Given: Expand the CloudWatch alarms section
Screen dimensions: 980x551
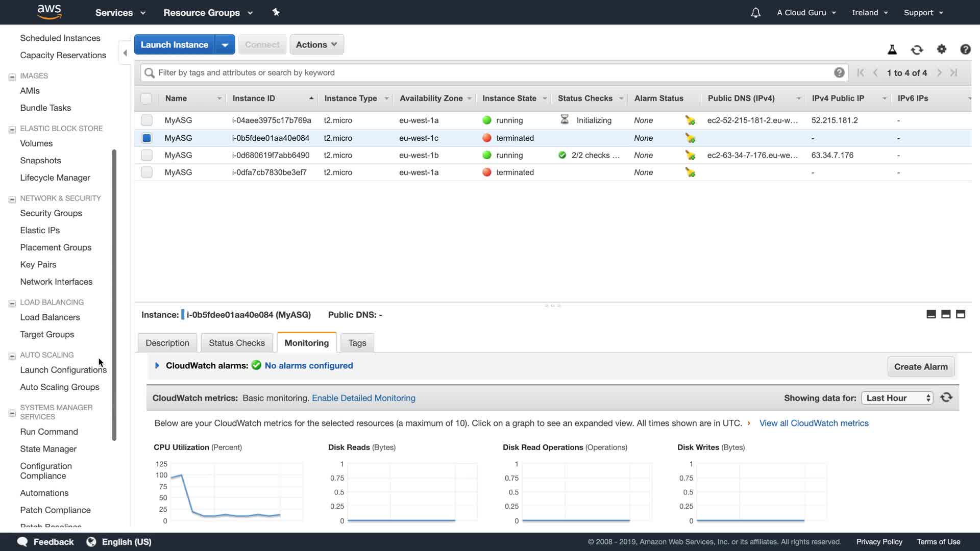Looking at the screenshot, I should 157,365.
